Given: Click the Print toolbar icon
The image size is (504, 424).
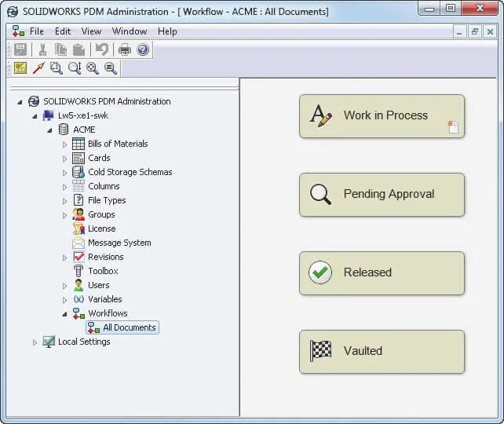Looking at the screenshot, I should (125, 49).
